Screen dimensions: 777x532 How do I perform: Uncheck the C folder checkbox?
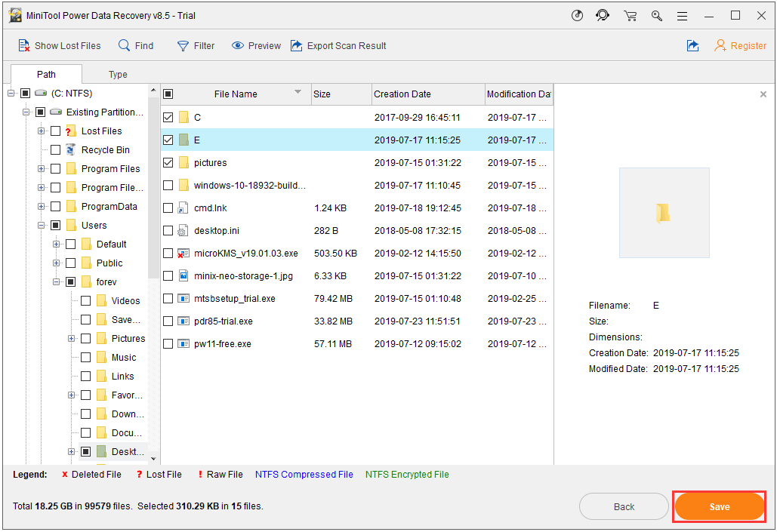(168, 118)
